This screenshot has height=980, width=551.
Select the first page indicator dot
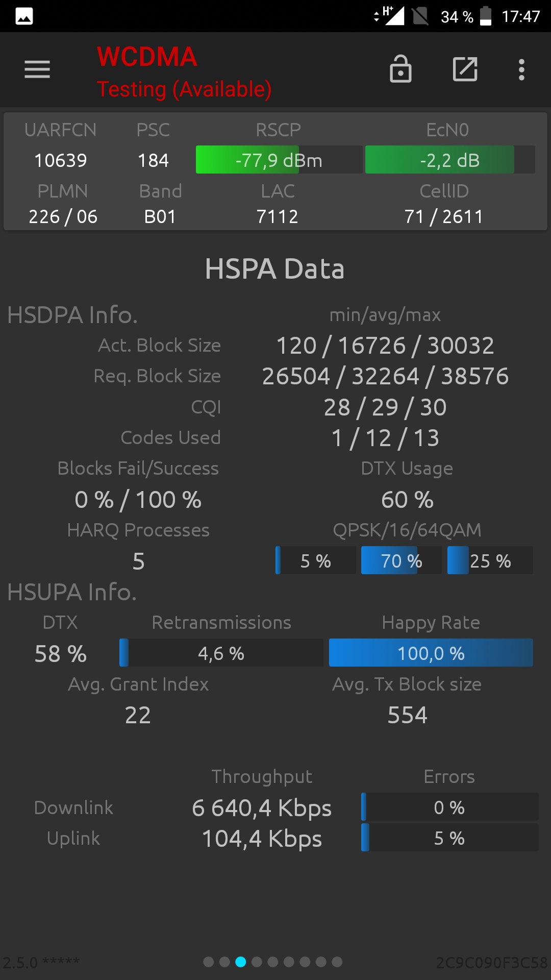(x=209, y=962)
